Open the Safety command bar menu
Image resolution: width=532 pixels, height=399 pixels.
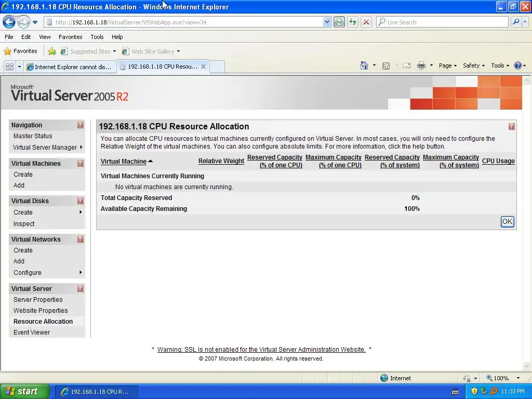(x=474, y=65)
